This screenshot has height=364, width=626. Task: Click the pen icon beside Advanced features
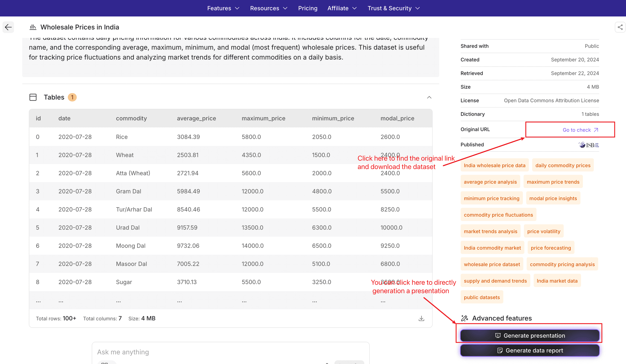point(465,318)
